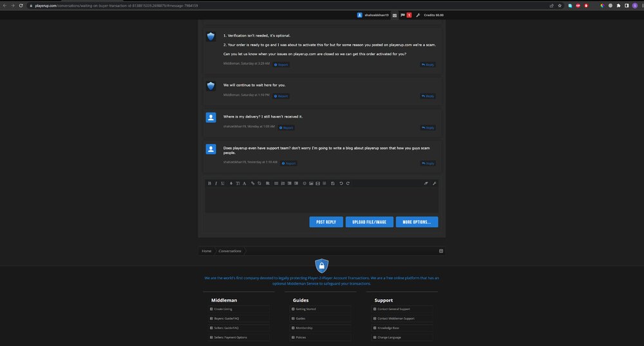Remove link with the unlink icon
The image size is (644, 346).
260,183
